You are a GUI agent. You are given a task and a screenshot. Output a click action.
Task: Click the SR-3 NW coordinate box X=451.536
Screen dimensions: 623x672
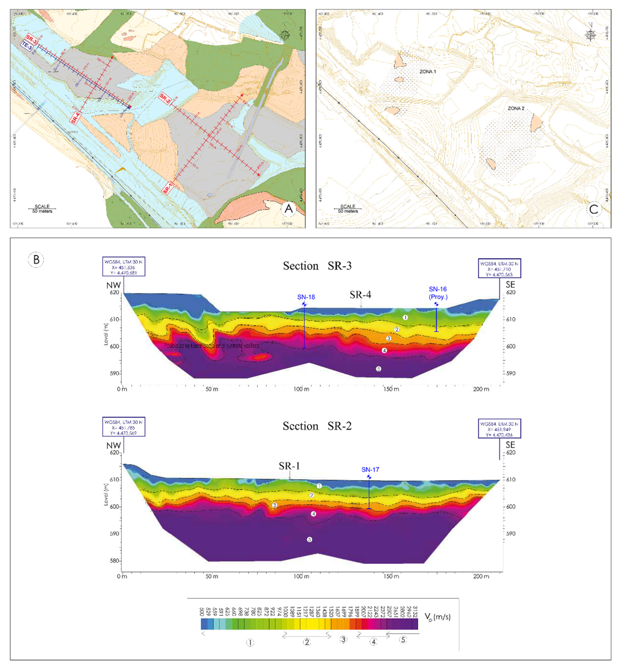[x=124, y=267]
